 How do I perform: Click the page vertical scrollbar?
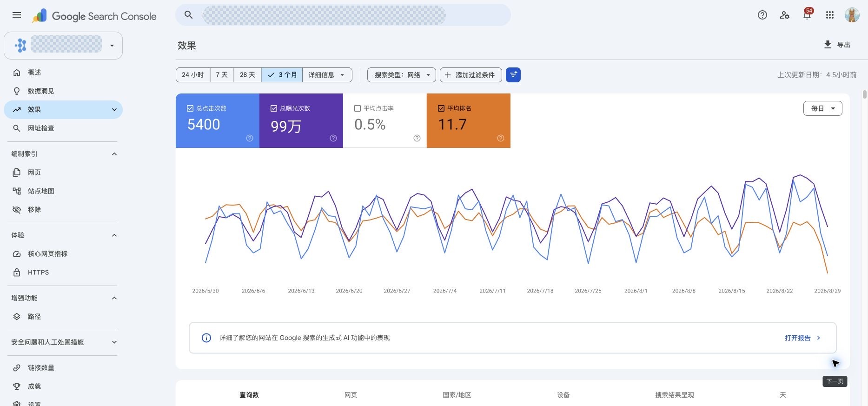point(865,94)
